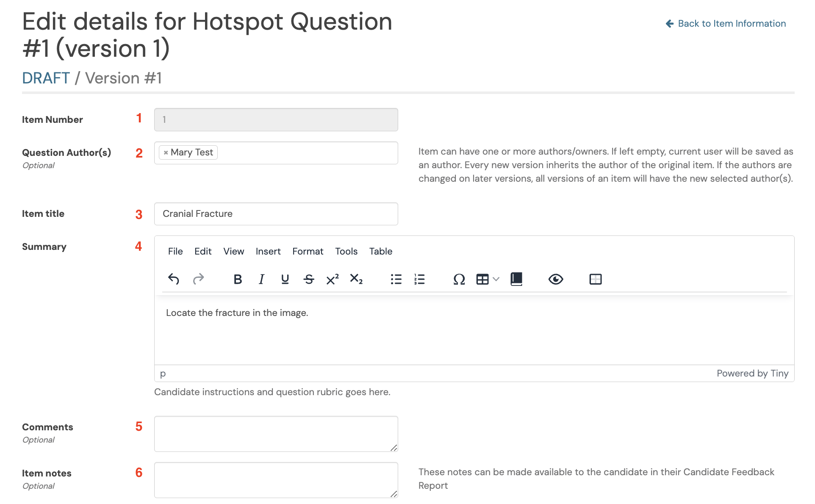Click the disabled Item Number field
The height and width of the screenshot is (504, 815).
(276, 119)
